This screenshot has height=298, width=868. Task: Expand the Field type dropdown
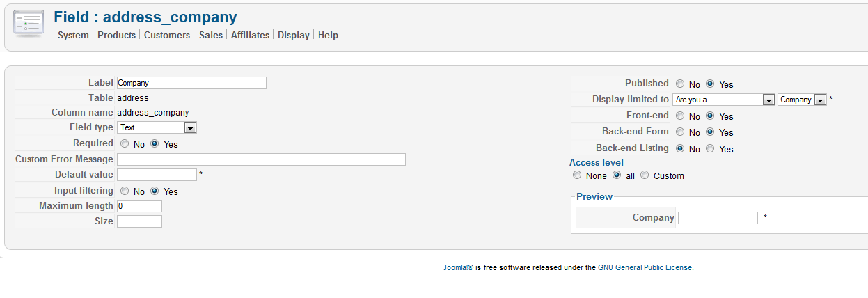pos(190,128)
